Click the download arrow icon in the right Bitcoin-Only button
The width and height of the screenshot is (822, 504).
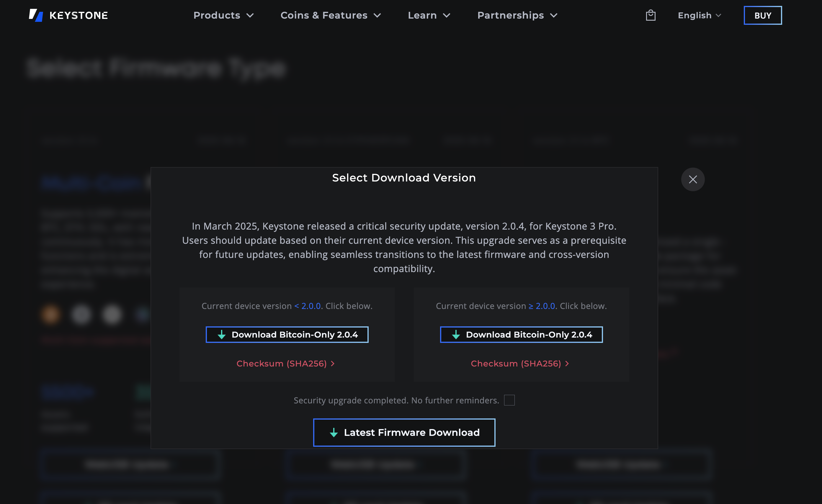(x=456, y=335)
